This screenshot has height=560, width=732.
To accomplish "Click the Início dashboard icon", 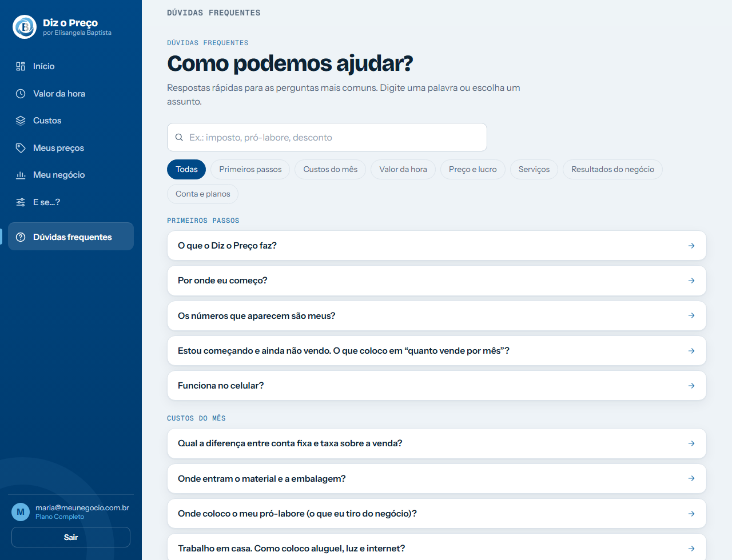I will (21, 66).
